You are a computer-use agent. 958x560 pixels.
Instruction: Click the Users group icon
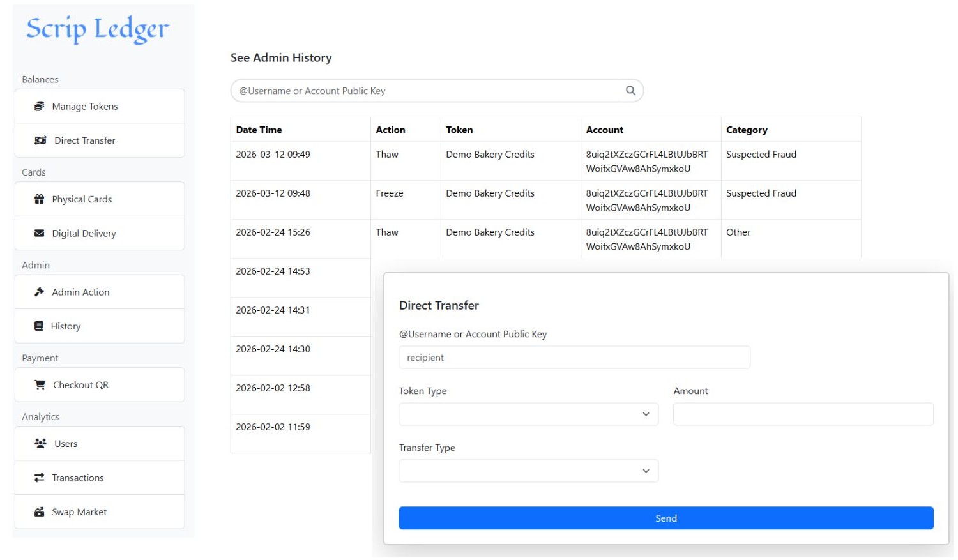click(x=40, y=443)
